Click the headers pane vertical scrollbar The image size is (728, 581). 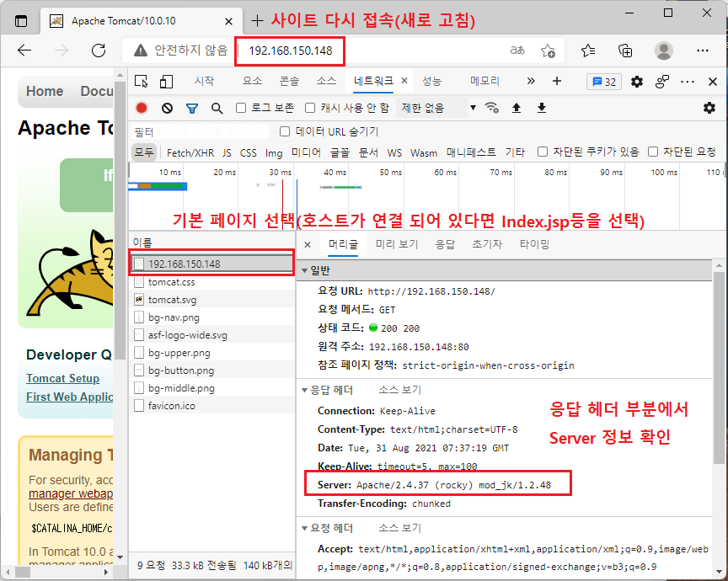point(719,366)
